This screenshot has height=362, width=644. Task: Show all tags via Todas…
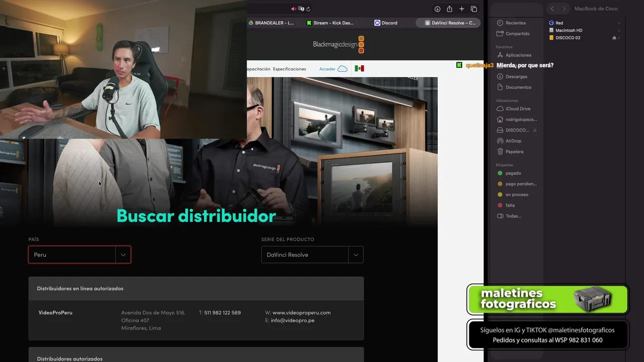pyautogui.click(x=509, y=216)
